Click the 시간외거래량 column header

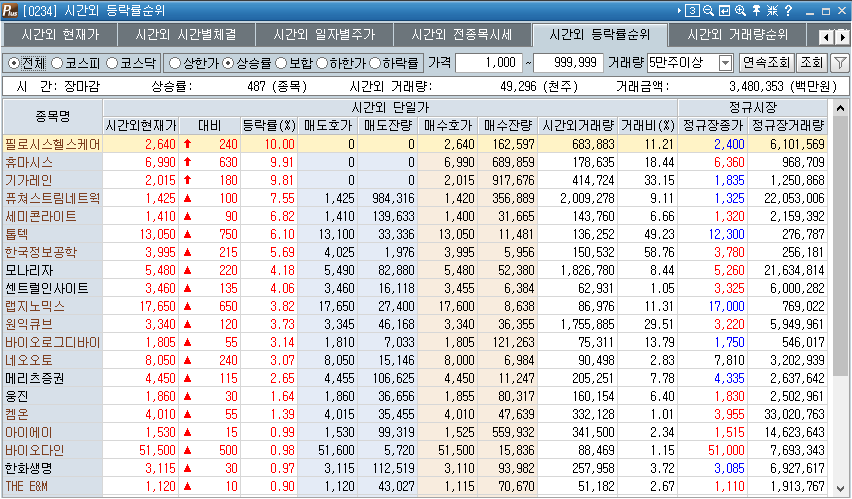coord(578,126)
